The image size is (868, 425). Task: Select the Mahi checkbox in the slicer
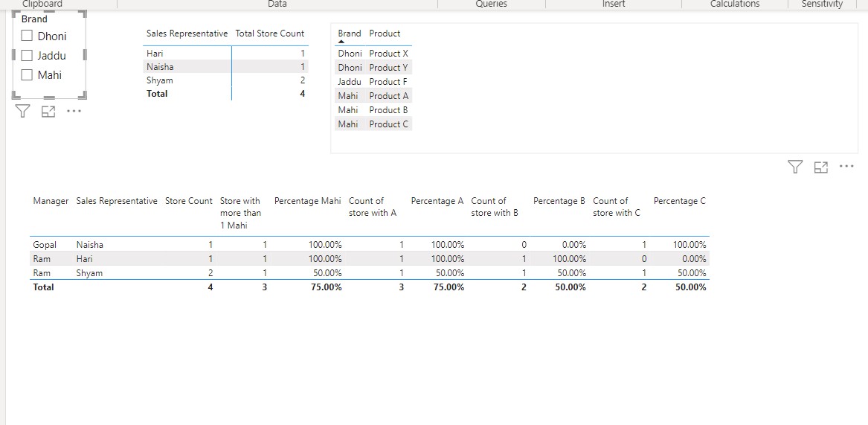click(x=28, y=75)
